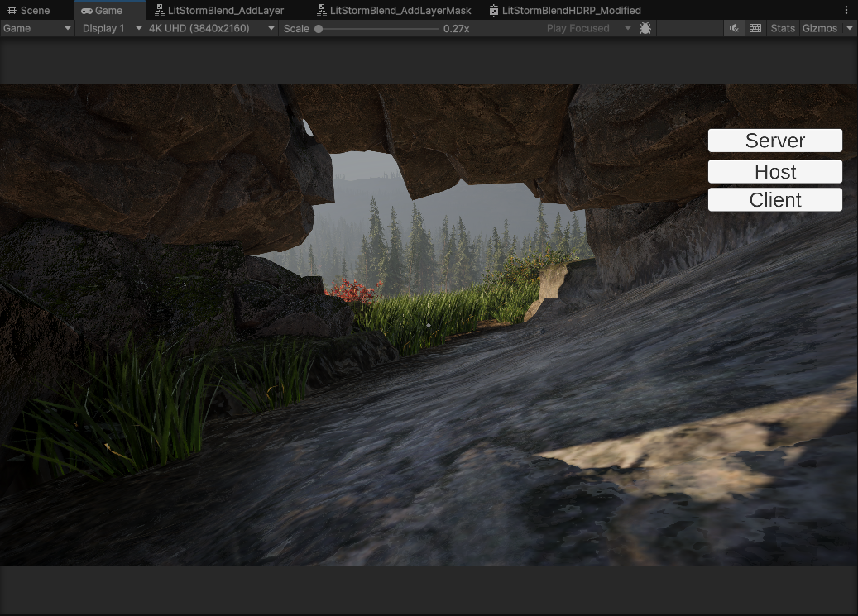Toggle the mute audio icon
858x616 pixels.
pyautogui.click(x=734, y=28)
